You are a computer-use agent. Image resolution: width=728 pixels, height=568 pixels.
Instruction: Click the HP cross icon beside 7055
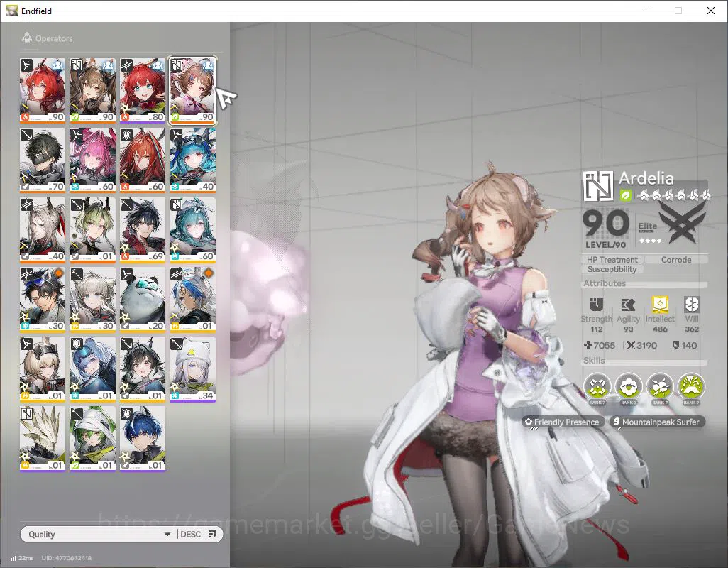[x=588, y=345]
